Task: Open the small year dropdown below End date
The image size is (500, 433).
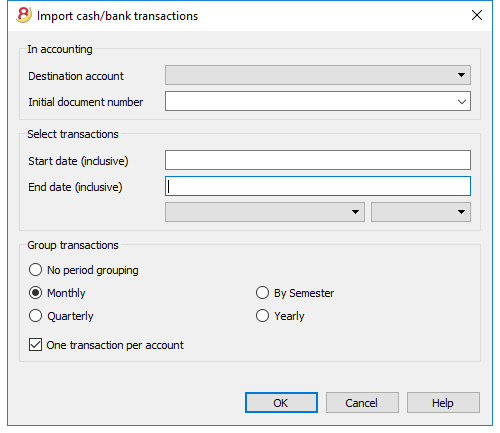Action: pyautogui.click(x=421, y=212)
